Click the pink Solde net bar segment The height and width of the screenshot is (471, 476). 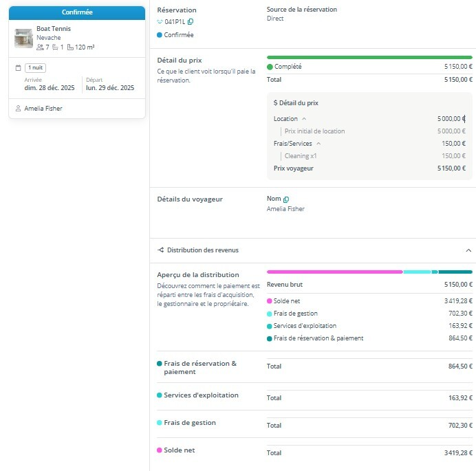pos(334,272)
